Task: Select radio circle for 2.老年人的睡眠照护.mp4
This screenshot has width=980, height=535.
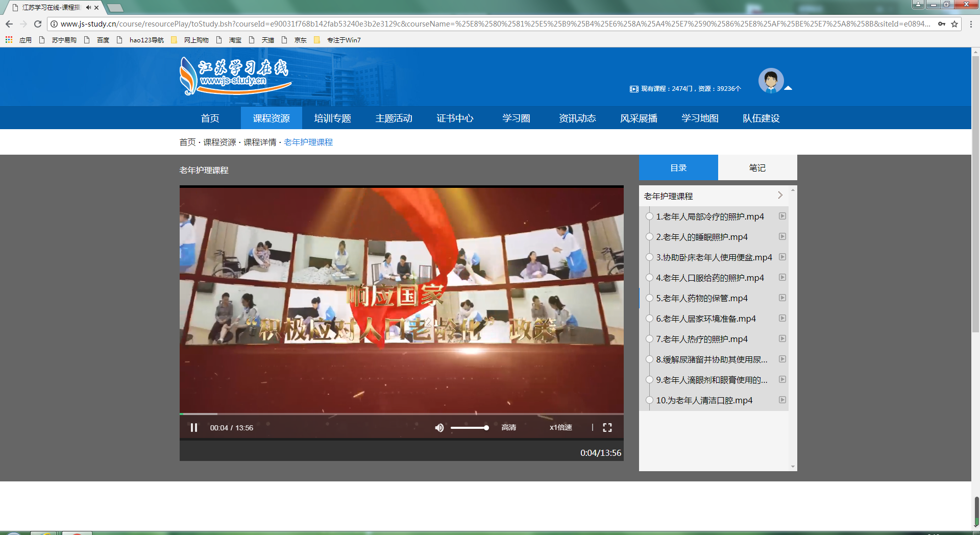Action: coord(649,237)
